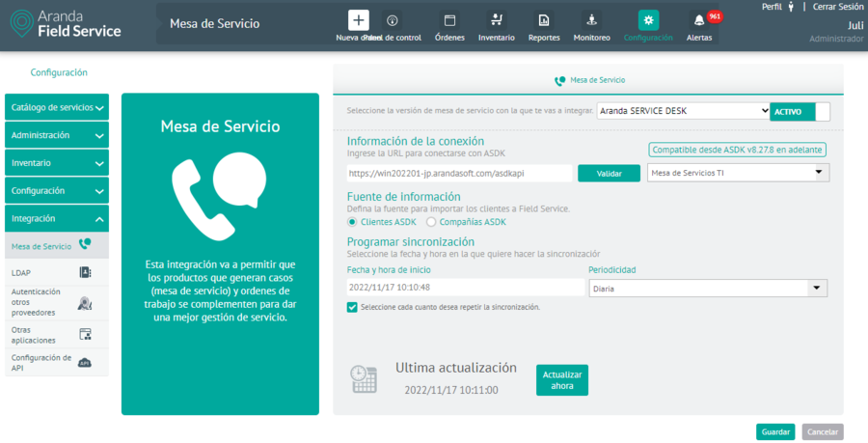Click the LDAP address book icon

click(85, 272)
